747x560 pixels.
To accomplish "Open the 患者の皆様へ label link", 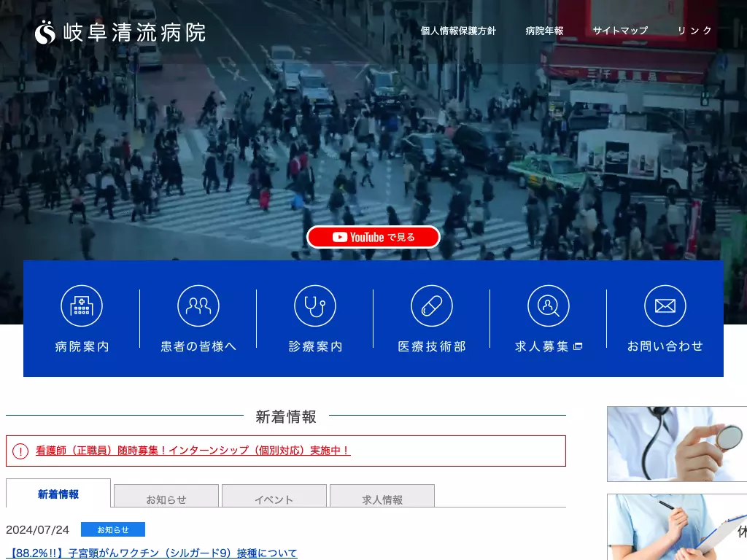I will pos(198,346).
